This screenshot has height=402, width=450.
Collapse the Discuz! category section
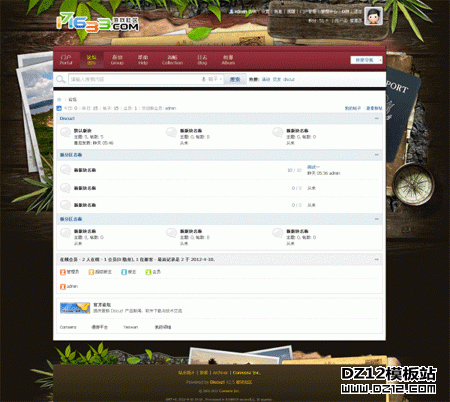point(377,118)
